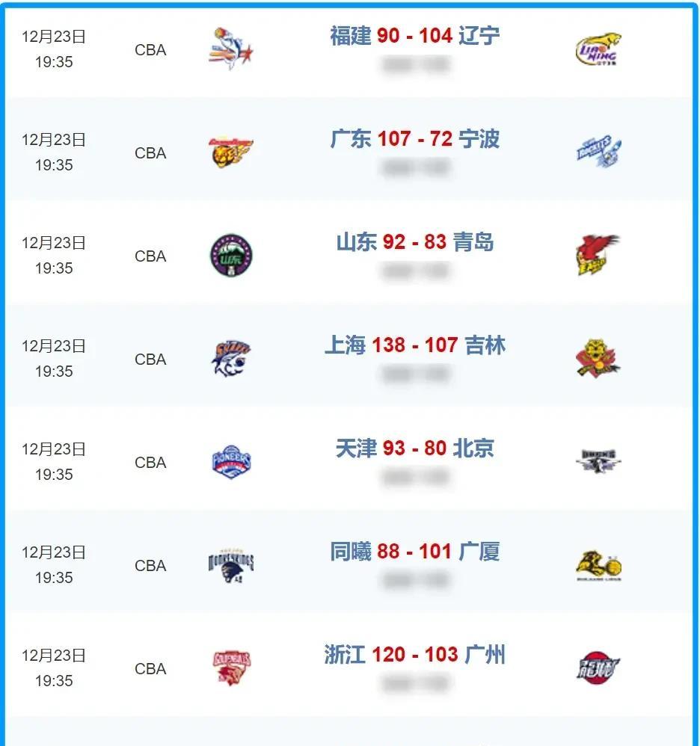Click the Tongxi Monkey Kings logo
The image size is (700, 746).
(x=230, y=565)
